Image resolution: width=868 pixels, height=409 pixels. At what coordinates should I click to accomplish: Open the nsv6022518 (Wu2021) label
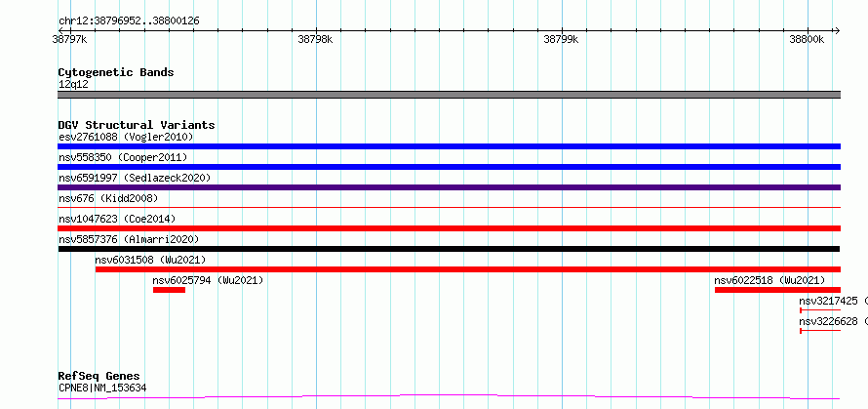(x=770, y=280)
